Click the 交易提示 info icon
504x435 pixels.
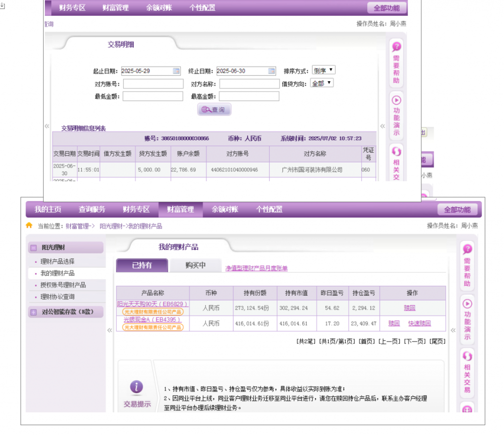[x=137, y=387]
